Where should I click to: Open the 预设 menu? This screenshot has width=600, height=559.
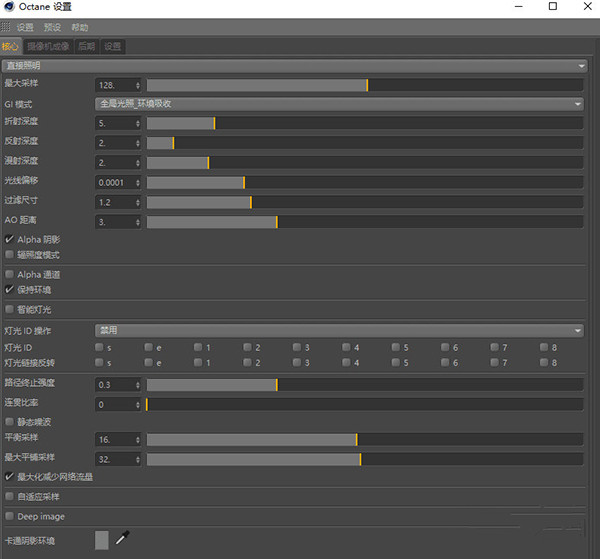[50, 27]
